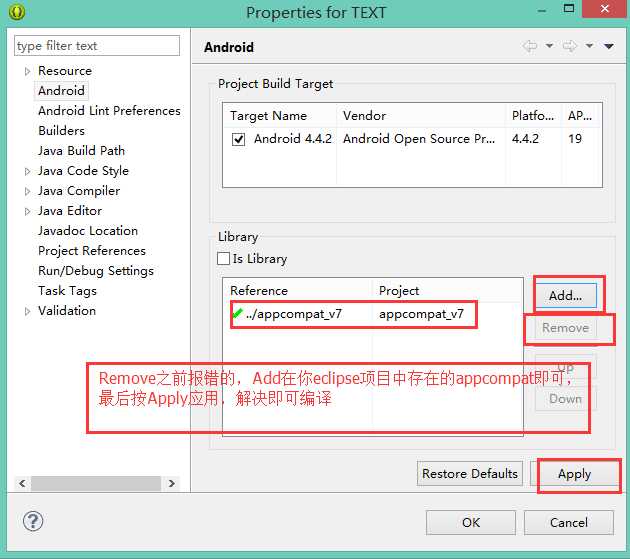
Task: Click the forward navigation arrow icon
Action: pos(570,46)
